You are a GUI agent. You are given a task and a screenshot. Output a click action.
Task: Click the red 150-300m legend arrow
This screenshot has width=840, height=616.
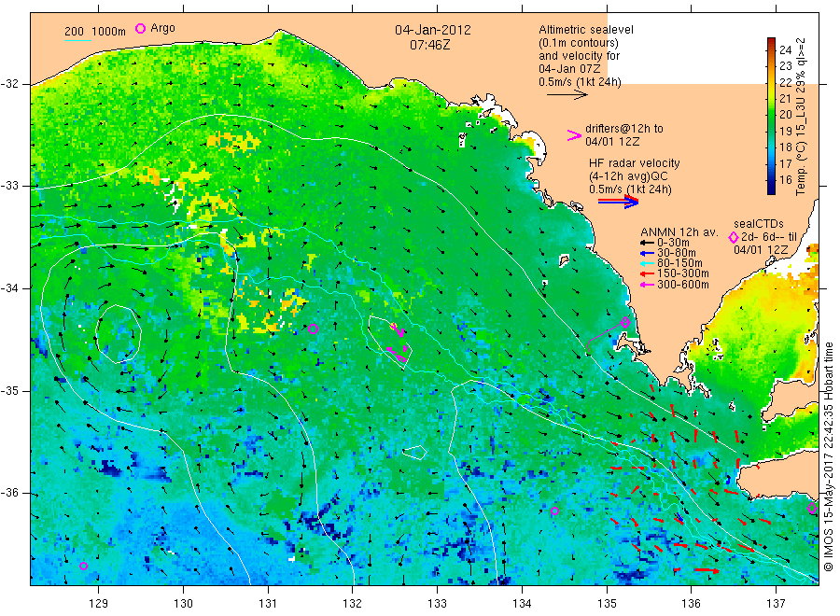[647, 274]
